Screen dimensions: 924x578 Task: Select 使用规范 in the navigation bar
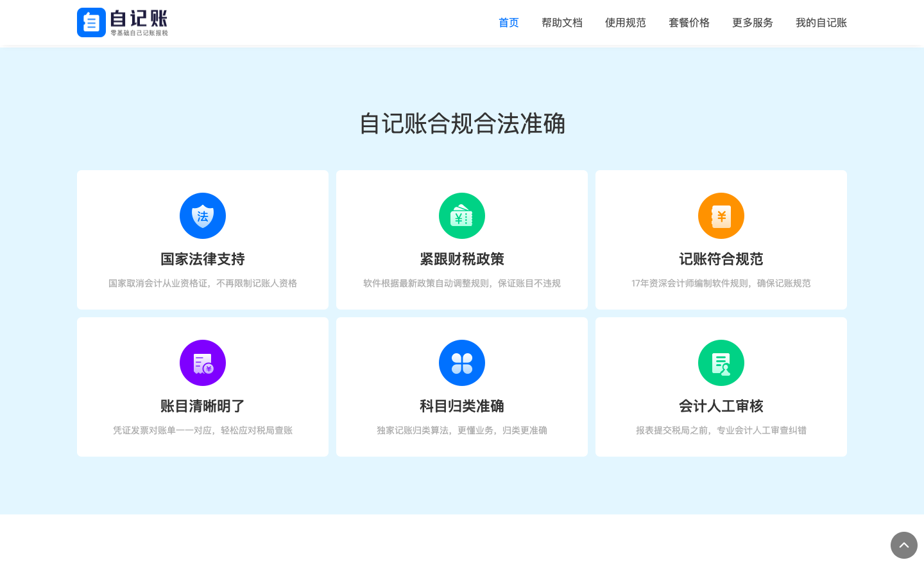tap(626, 22)
